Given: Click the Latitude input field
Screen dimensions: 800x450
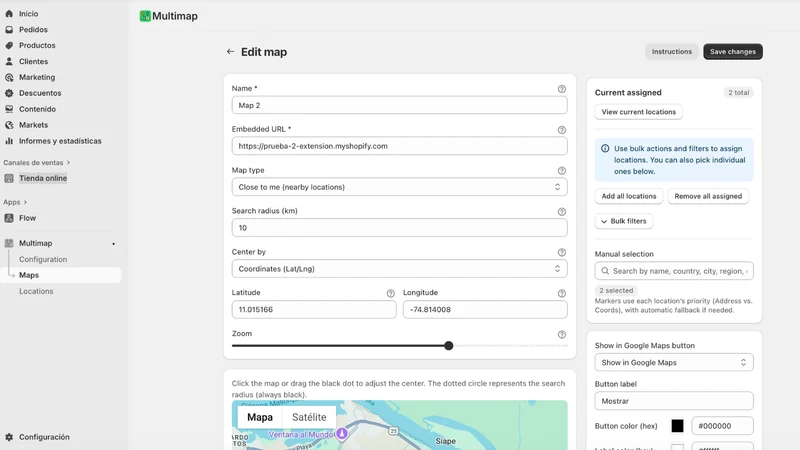Looking at the screenshot, I should click(x=314, y=310).
